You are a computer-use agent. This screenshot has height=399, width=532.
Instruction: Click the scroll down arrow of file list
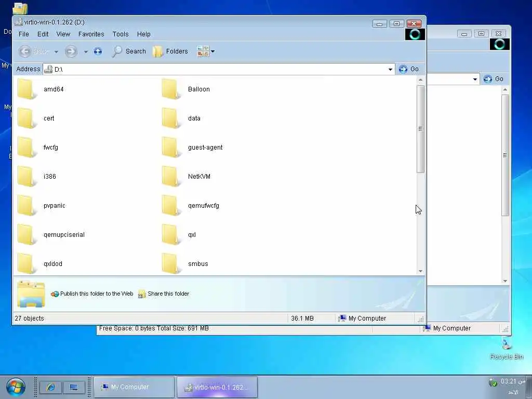pyautogui.click(x=420, y=271)
